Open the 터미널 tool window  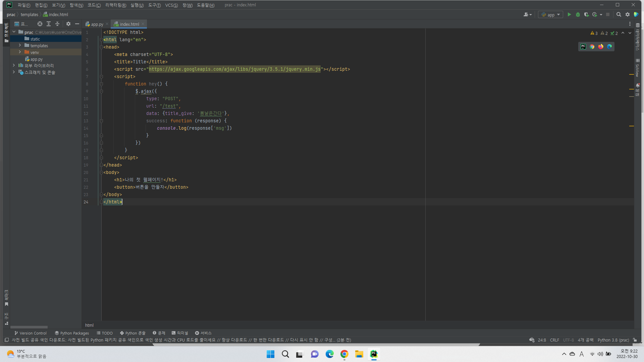tap(180, 333)
